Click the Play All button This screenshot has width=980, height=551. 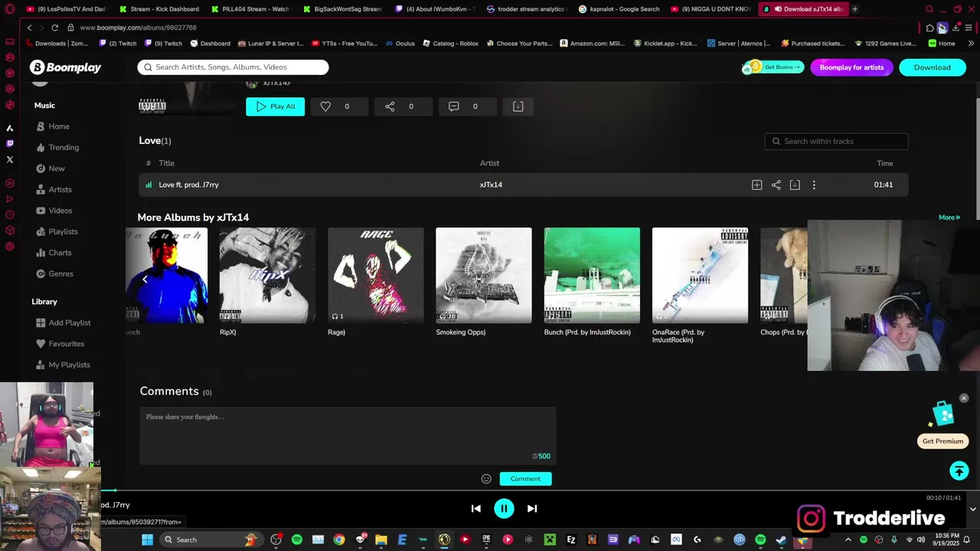pyautogui.click(x=275, y=106)
